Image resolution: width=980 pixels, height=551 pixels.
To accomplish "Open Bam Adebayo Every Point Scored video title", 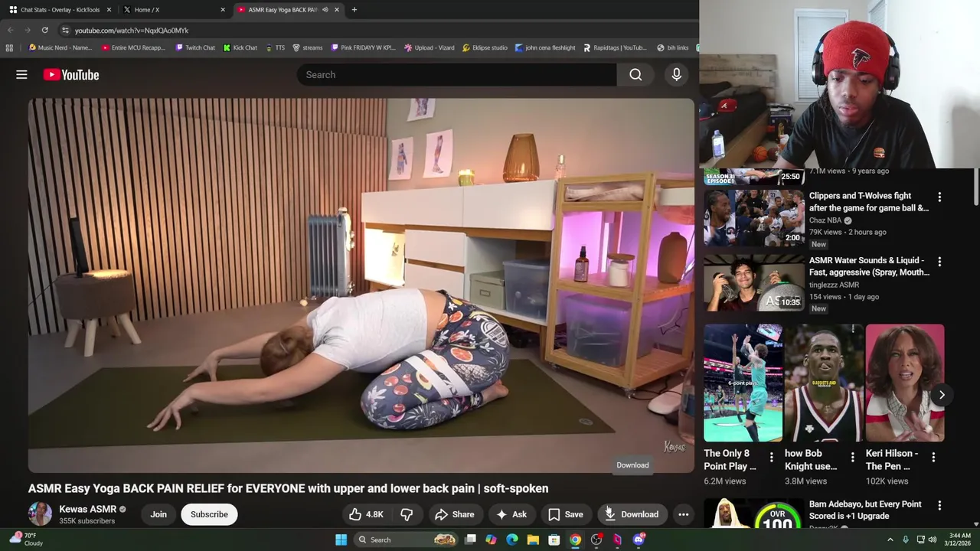I will [865, 510].
